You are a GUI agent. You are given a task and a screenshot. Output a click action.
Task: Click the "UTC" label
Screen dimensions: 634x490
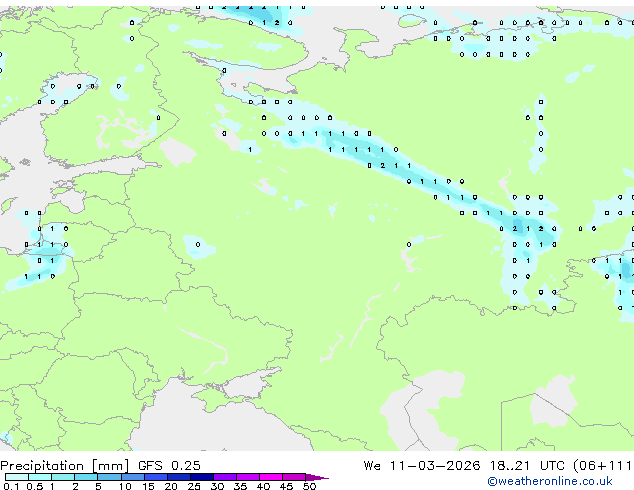click(x=552, y=465)
